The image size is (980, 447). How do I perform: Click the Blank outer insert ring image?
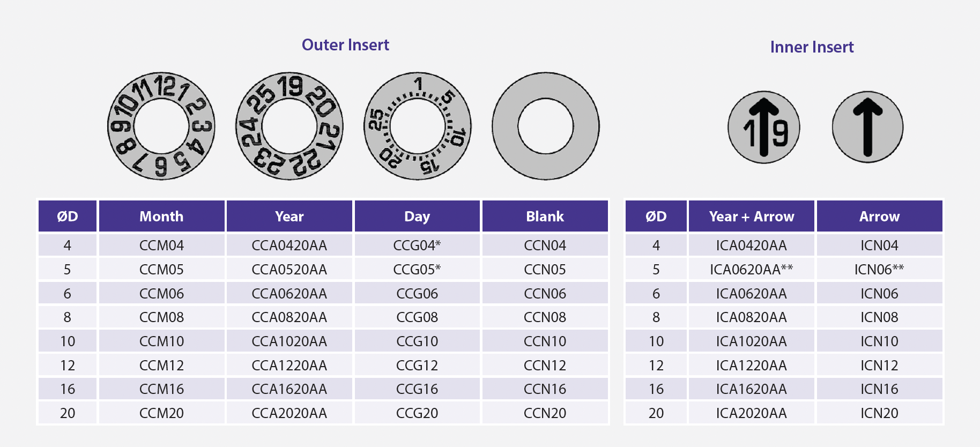pos(546,126)
